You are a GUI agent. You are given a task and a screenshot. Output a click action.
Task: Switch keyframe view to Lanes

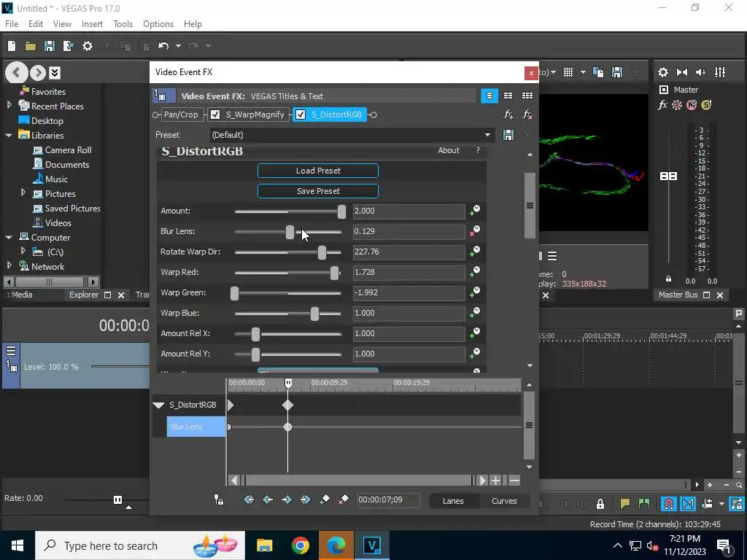pos(452,501)
